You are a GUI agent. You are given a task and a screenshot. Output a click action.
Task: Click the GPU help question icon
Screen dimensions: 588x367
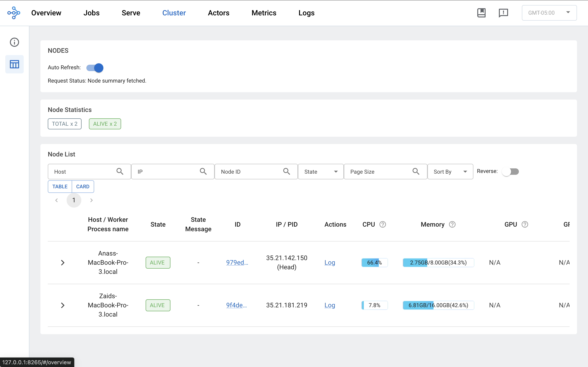[525, 225]
